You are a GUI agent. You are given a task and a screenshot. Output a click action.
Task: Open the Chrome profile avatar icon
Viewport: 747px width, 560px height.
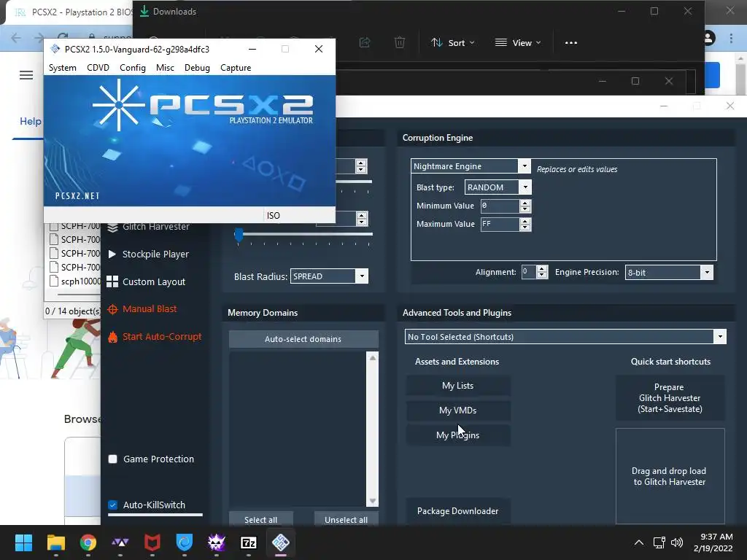(x=709, y=38)
